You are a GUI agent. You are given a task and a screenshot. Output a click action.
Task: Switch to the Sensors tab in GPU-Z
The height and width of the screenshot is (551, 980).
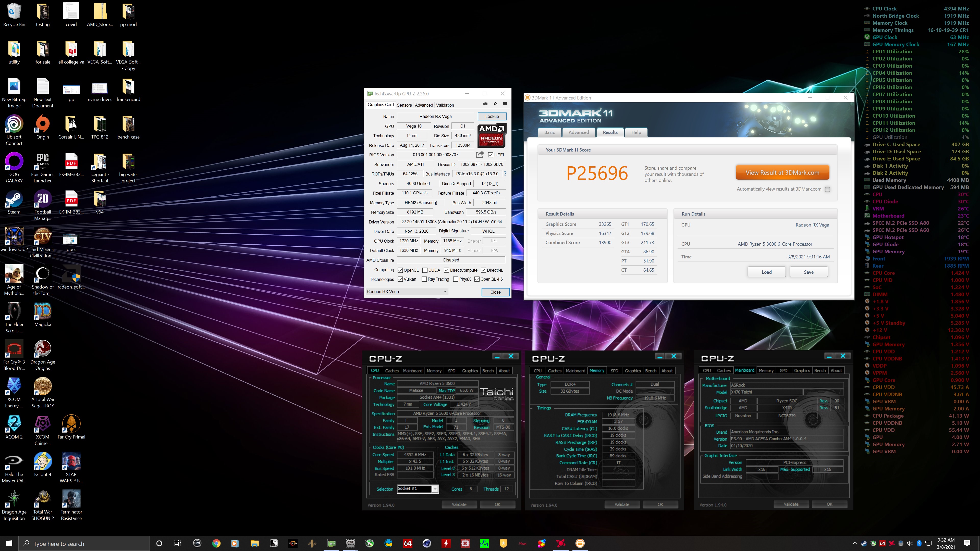click(x=404, y=105)
